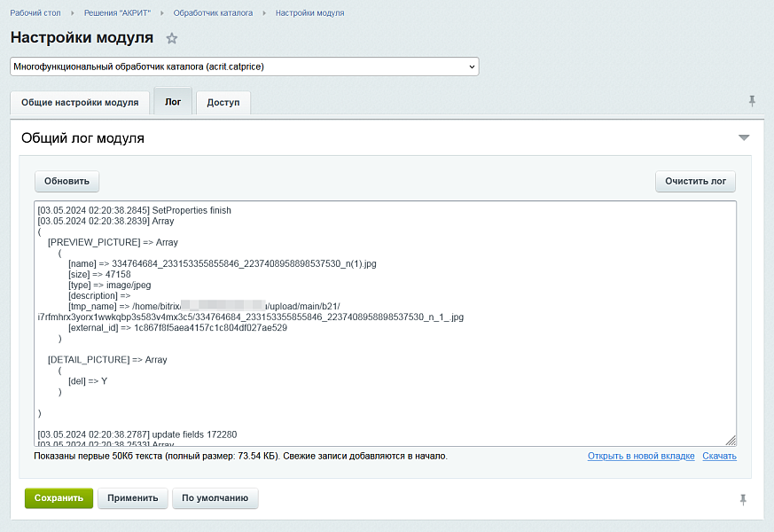Open the Доступ tab

pos(223,103)
